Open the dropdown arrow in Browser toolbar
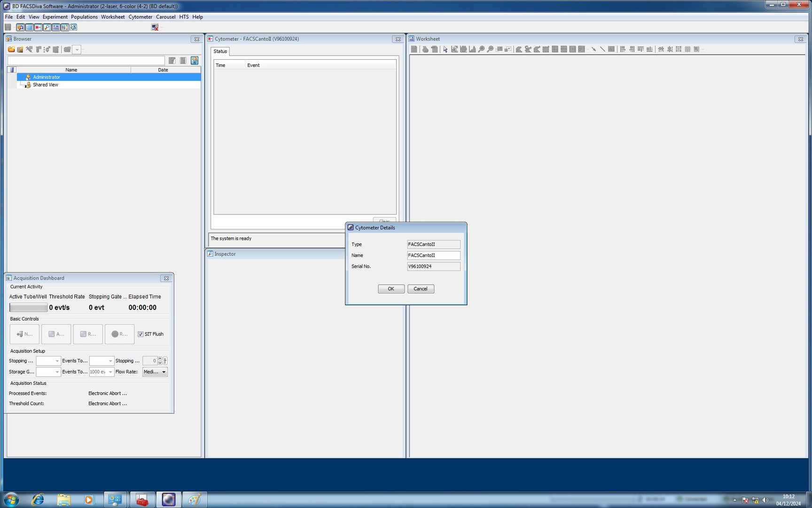The height and width of the screenshot is (508, 812). point(77,49)
